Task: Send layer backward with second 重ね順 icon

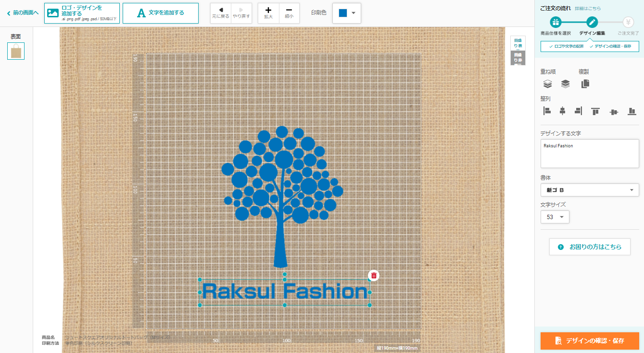Action: click(565, 84)
